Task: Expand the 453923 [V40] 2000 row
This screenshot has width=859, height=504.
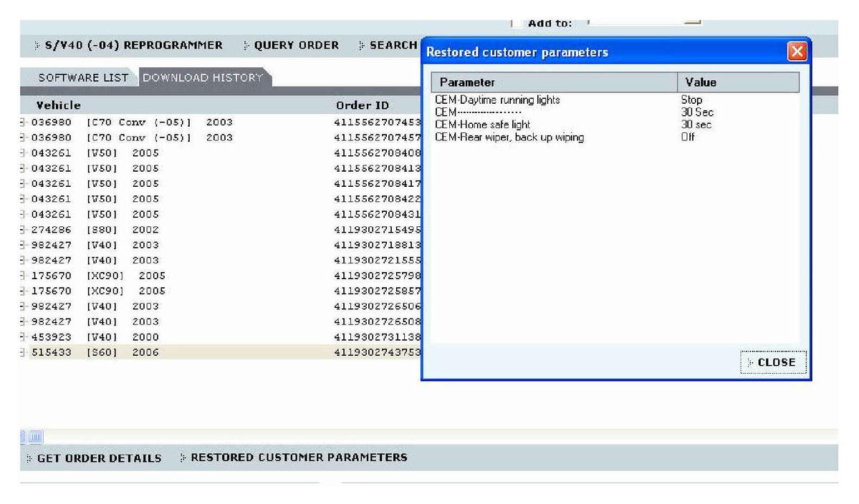Action: click(23, 337)
